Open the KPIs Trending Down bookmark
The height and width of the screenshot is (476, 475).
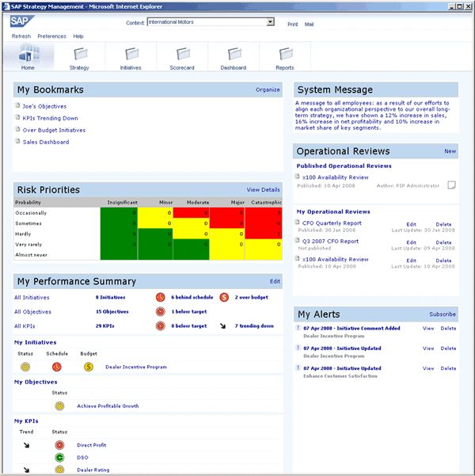pos(50,118)
